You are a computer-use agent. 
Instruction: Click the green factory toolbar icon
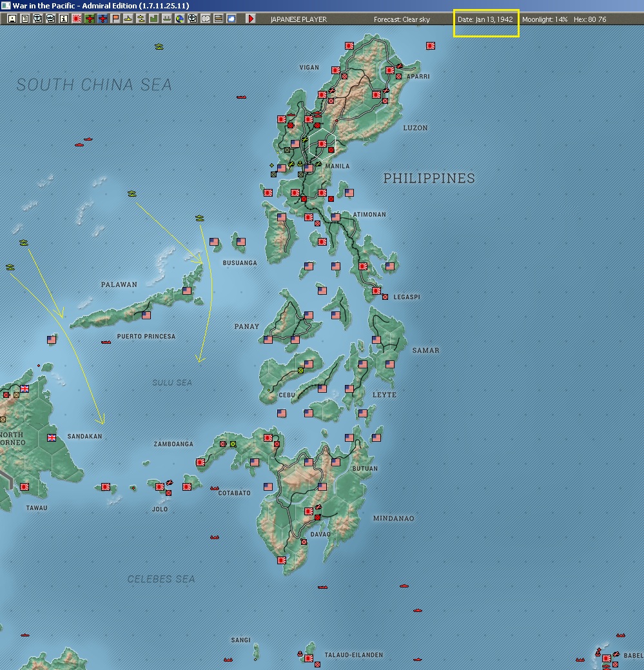tap(153, 19)
